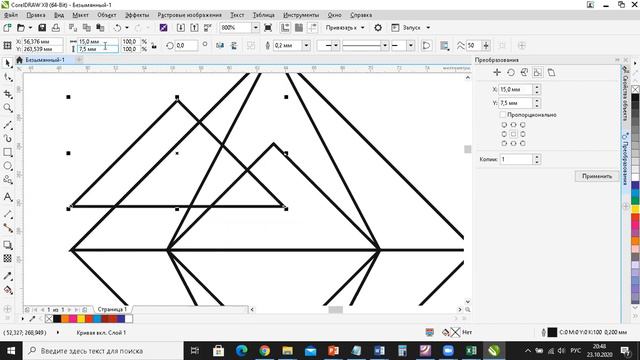Open the zoom level dropdown
This screenshot has width=640, height=360.
255,28
